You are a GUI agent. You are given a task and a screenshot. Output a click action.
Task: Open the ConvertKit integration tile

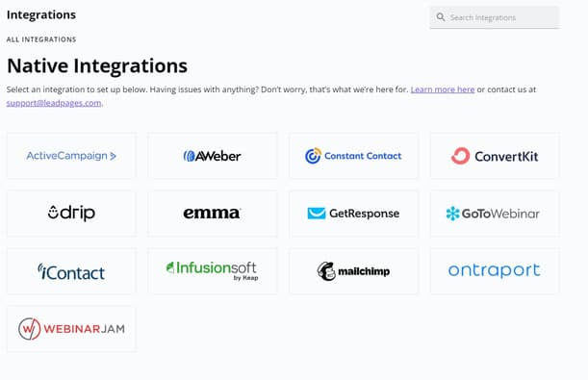(x=495, y=156)
